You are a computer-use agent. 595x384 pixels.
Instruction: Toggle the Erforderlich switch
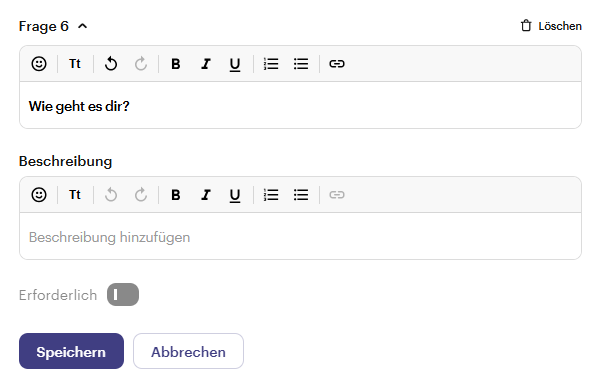[123, 294]
